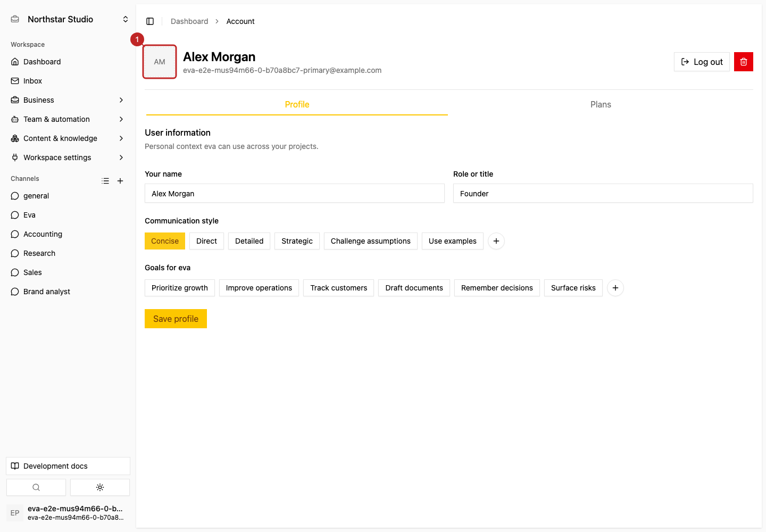Click the Development docs book icon
Viewport: 766px width, 532px height.
(15, 466)
